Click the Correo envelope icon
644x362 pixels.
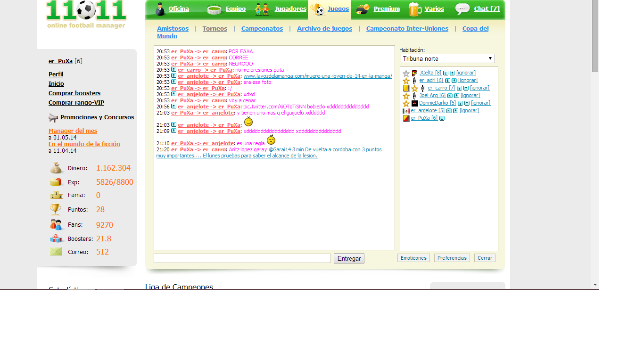click(56, 252)
